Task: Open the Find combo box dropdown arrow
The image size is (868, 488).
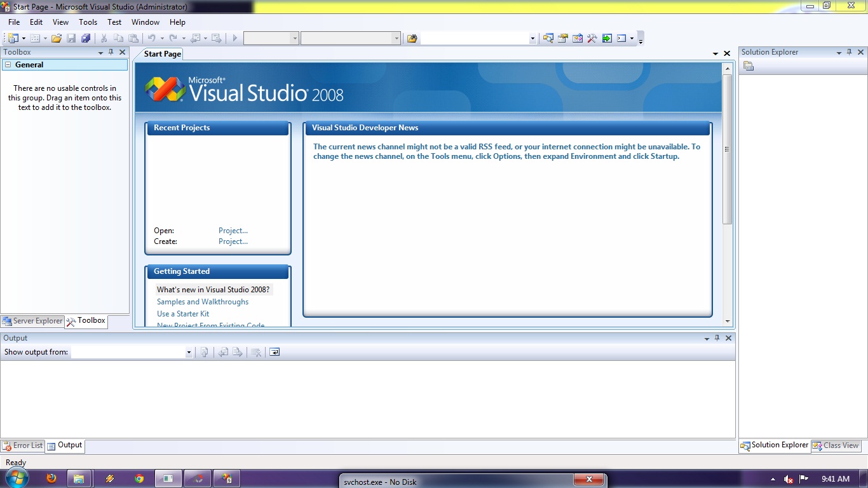Action: [532, 38]
